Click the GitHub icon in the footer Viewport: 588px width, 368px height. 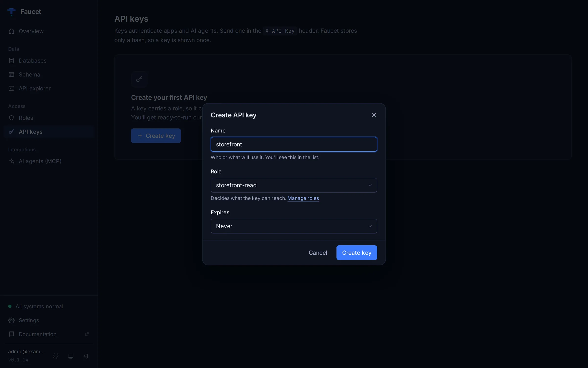coord(56,356)
